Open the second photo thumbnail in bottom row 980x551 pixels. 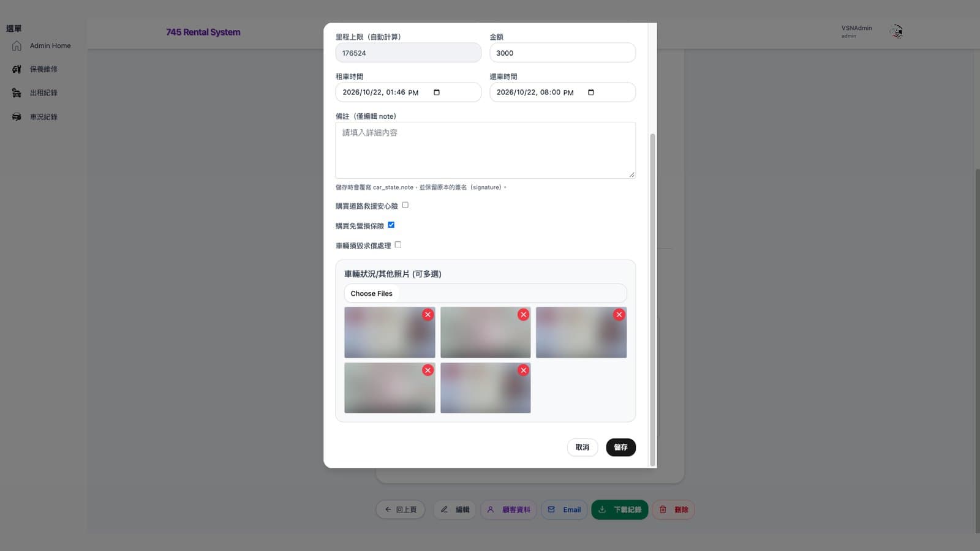coord(485,388)
